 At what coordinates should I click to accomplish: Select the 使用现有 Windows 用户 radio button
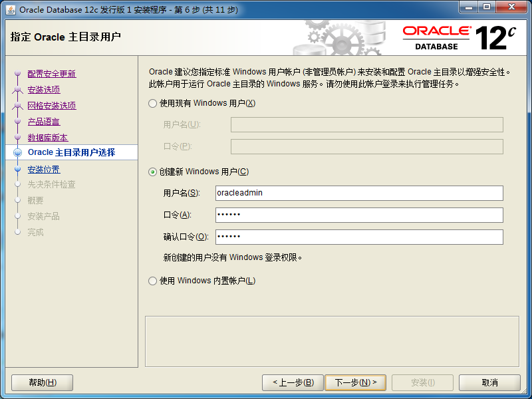[x=153, y=104]
